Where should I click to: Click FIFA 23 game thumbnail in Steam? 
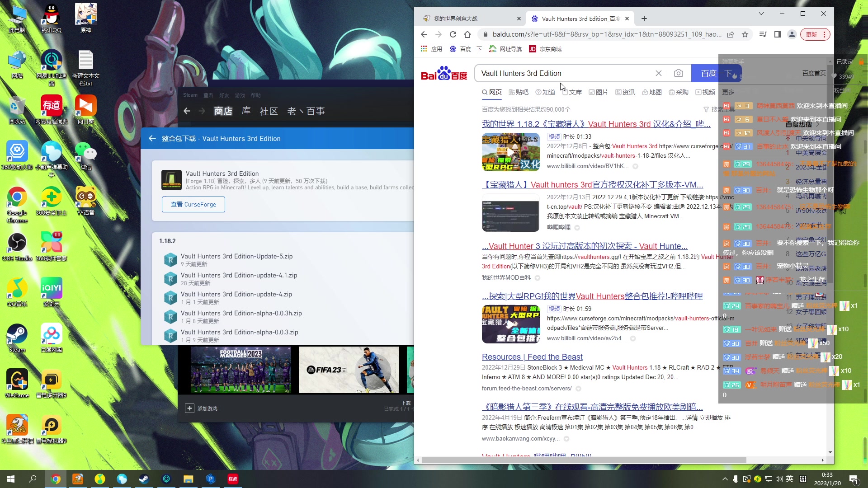349,370
